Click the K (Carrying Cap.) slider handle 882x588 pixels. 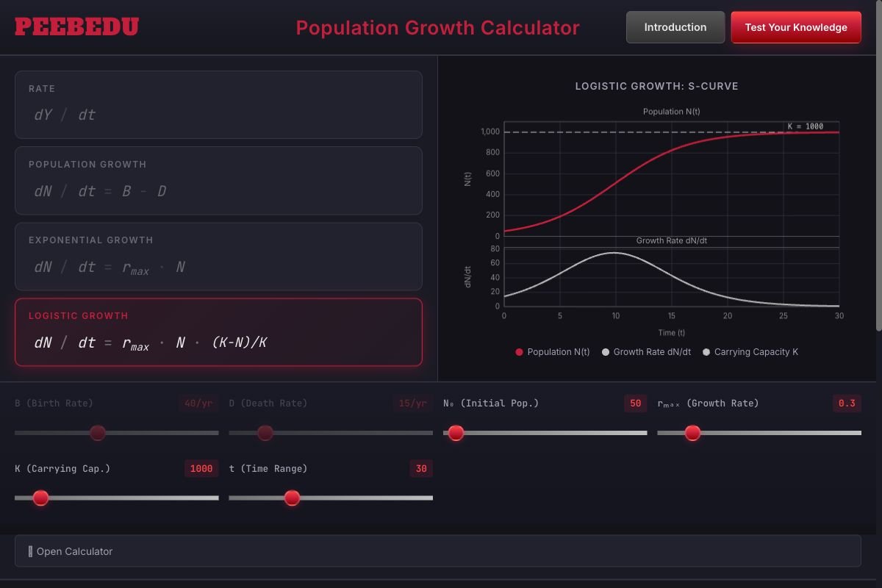(x=40, y=498)
